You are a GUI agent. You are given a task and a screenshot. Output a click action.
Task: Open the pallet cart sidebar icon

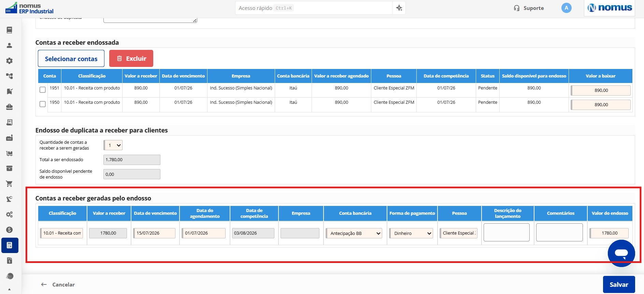pyautogui.click(x=10, y=153)
